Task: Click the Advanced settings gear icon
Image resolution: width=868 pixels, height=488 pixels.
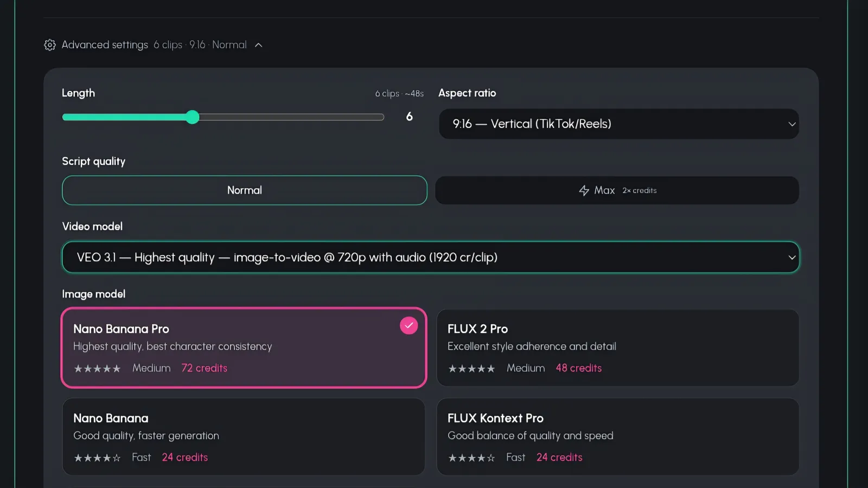Action: (50, 45)
